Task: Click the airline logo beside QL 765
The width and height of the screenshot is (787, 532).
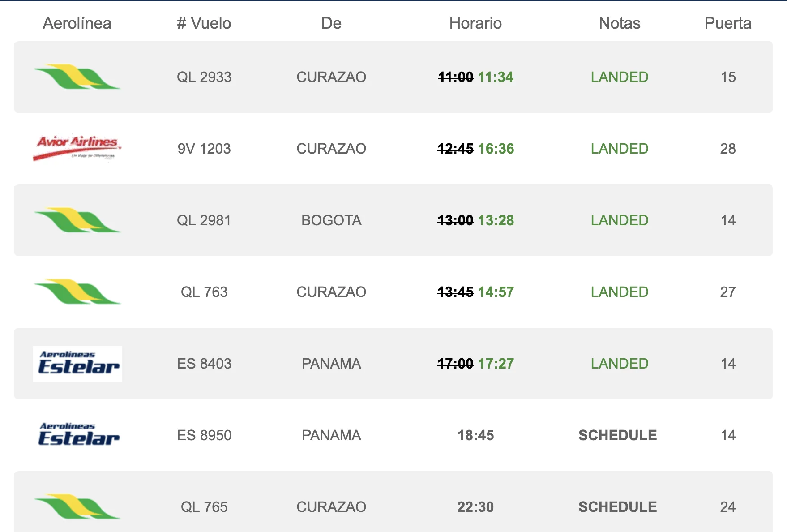Action: pos(77,506)
